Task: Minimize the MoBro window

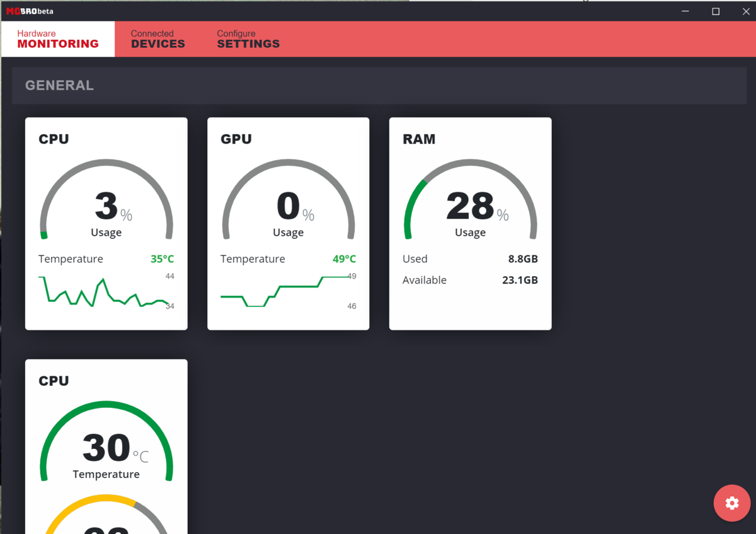Action: coord(685,11)
